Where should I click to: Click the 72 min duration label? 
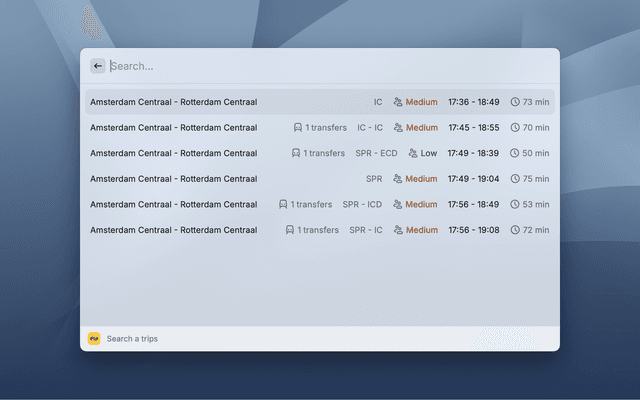(x=536, y=230)
